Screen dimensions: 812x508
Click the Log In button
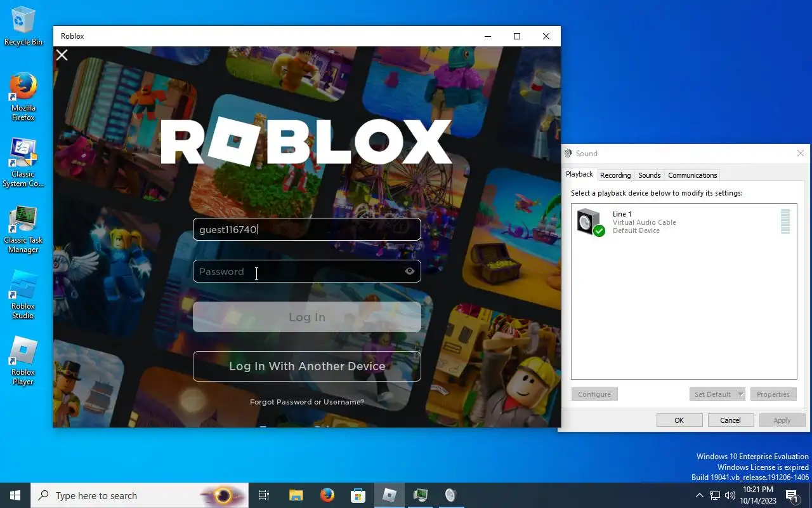coord(307,317)
